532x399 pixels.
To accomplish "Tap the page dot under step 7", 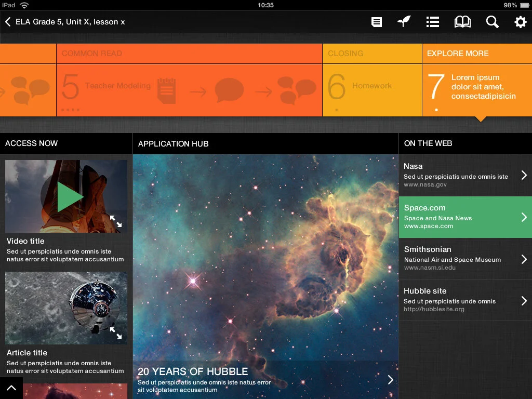I will [x=436, y=110].
